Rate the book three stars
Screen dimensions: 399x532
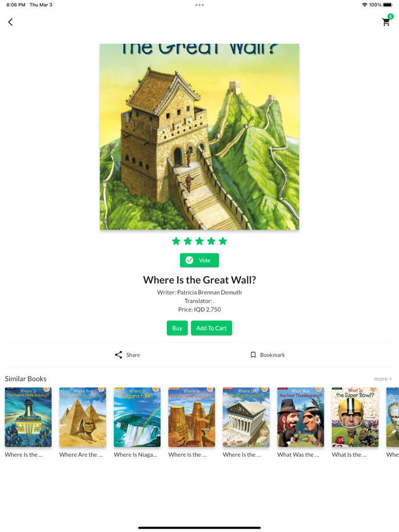point(199,242)
